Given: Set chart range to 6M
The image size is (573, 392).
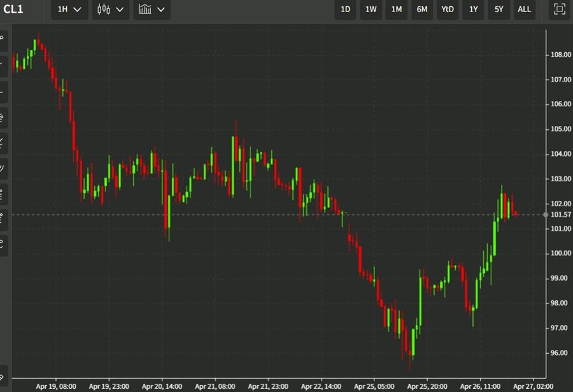Looking at the screenshot, I should point(422,10).
